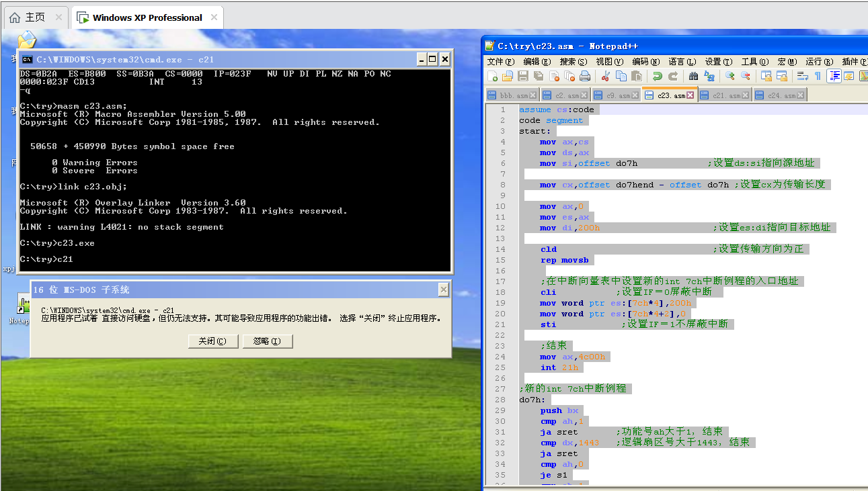Click the Replace toolbar icon

coord(709,76)
